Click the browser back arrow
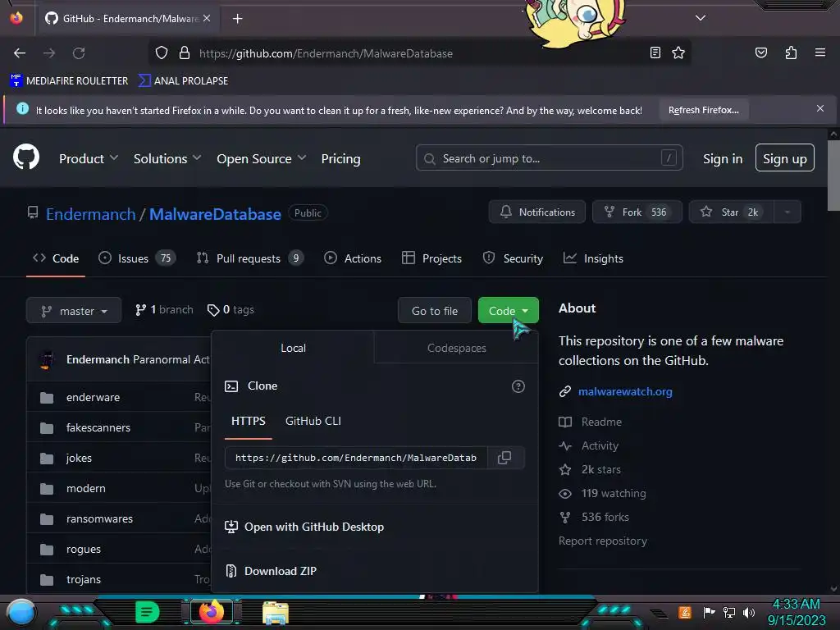The image size is (840, 630). tap(20, 53)
